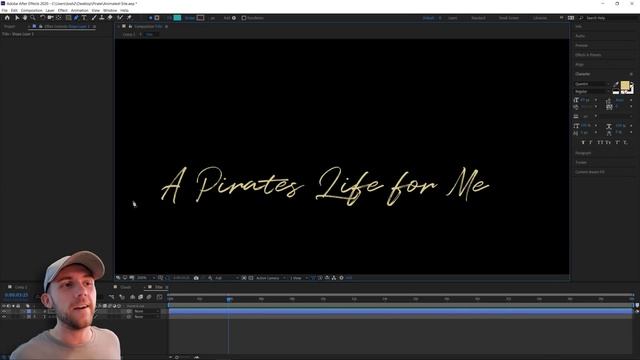The image size is (640, 360).
Task: Click the All Caps button in Character panel
Action: (600, 142)
